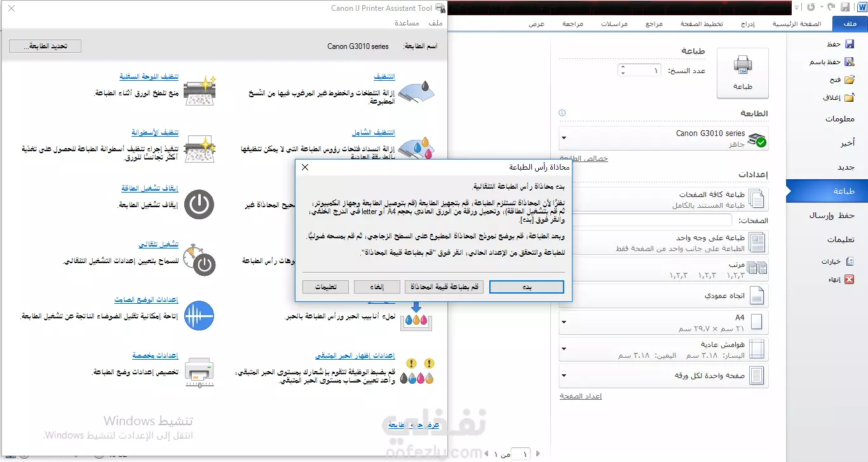This screenshot has height=462, width=868.
Task: Switch to the Mailings (مراسلات) ribbon tab
Action: pos(615,24)
